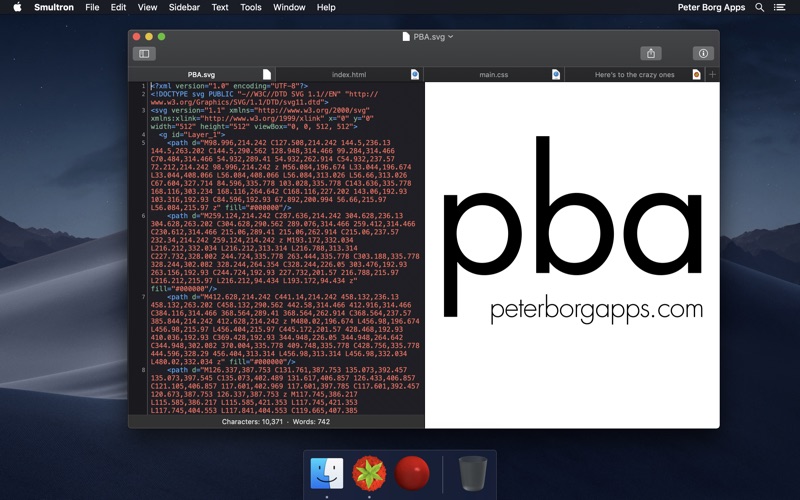Click peterborgapps.com text in preview
800x500 pixels.
point(596,309)
